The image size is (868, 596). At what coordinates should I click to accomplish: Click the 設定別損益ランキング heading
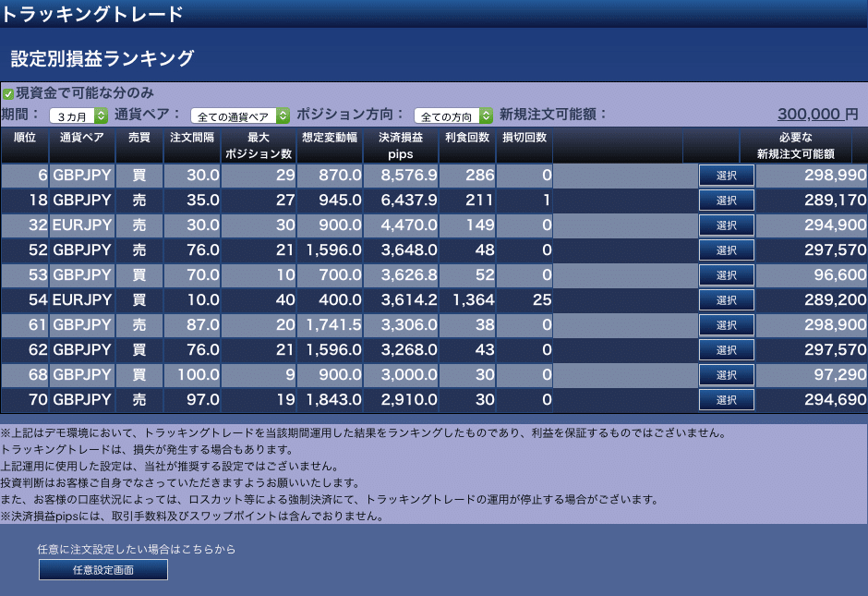(x=102, y=58)
